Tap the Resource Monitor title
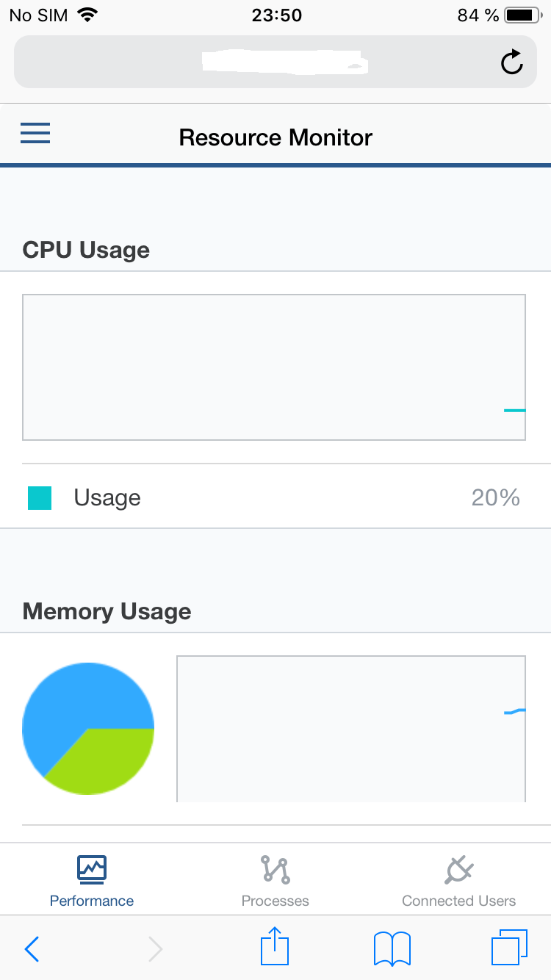 (275, 137)
